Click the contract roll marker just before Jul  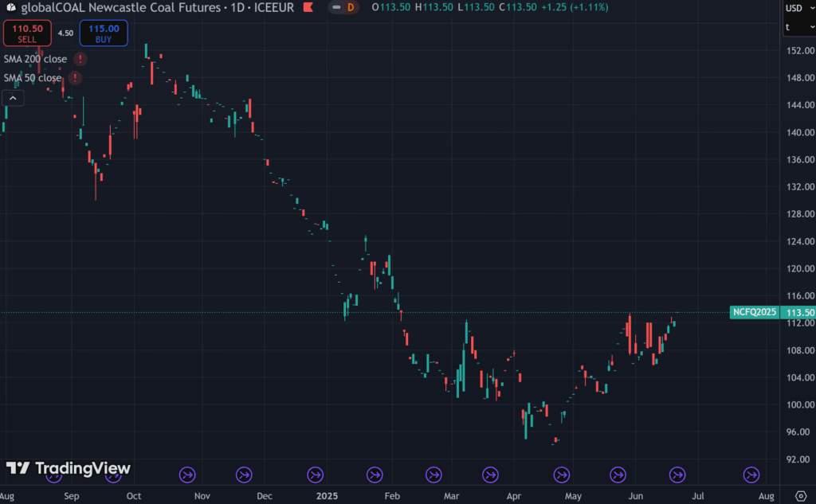(677, 475)
